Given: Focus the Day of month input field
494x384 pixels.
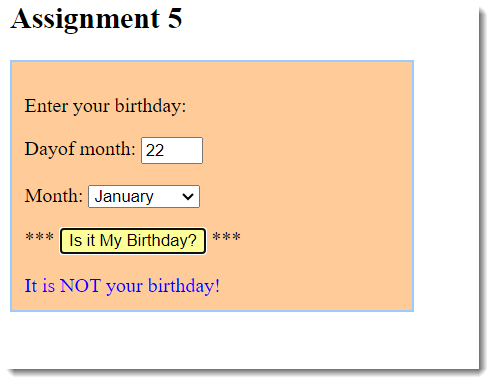Looking at the screenshot, I should (x=172, y=150).
